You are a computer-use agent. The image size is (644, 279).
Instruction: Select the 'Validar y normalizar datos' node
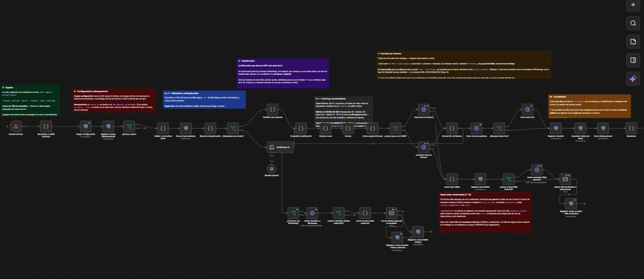(x=163, y=128)
